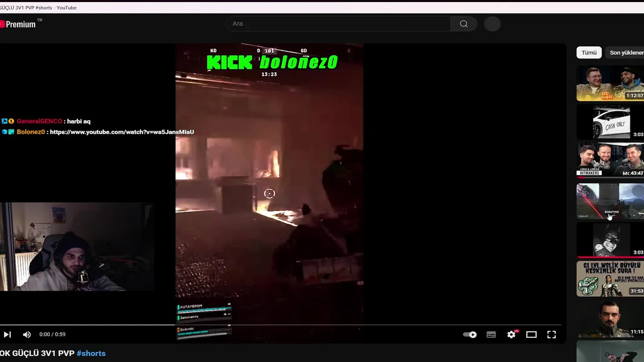Click the KICK bolonez0 overlay text
644x362 pixels.
(x=272, y=62)
